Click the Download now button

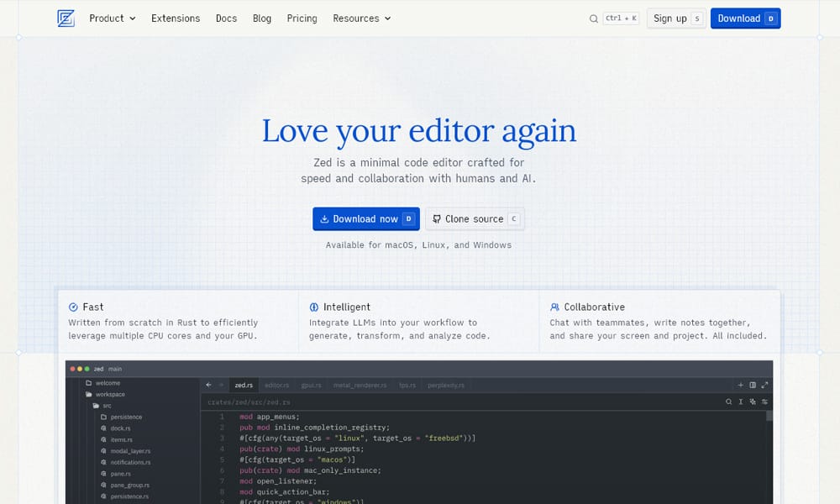[x=365, y=218]
